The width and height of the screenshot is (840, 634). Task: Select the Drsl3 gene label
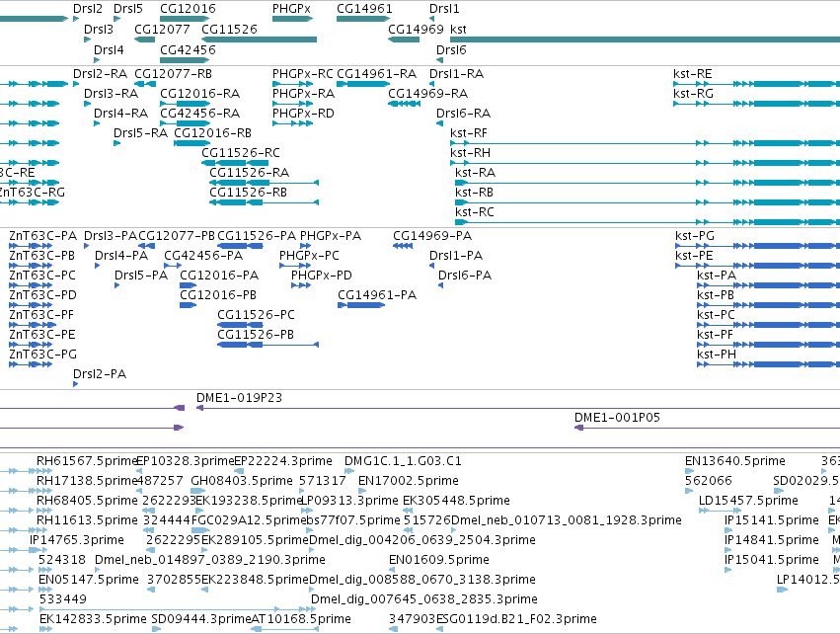[x=99, y=29]
